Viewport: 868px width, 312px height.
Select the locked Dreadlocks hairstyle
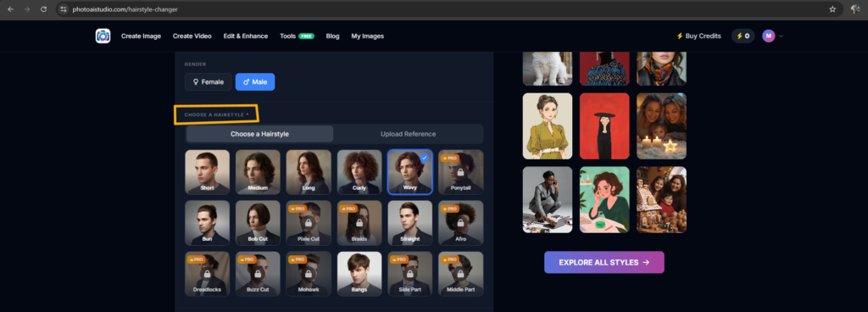click(x=207, y=274)
